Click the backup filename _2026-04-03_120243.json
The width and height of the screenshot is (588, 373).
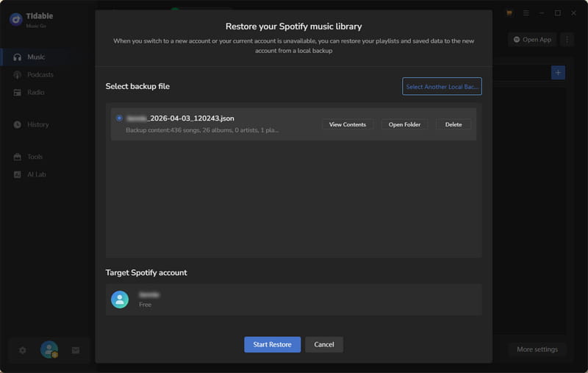point(180,118)
